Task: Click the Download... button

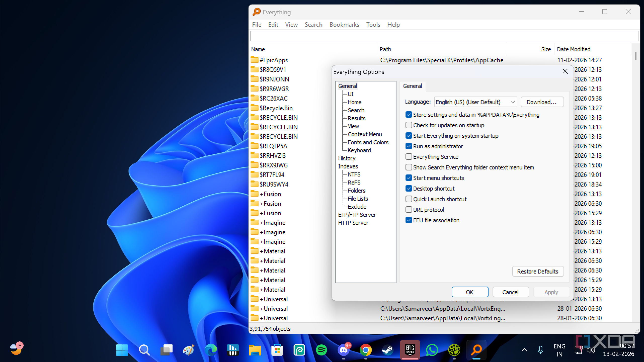Action: (x=542, y=102)
